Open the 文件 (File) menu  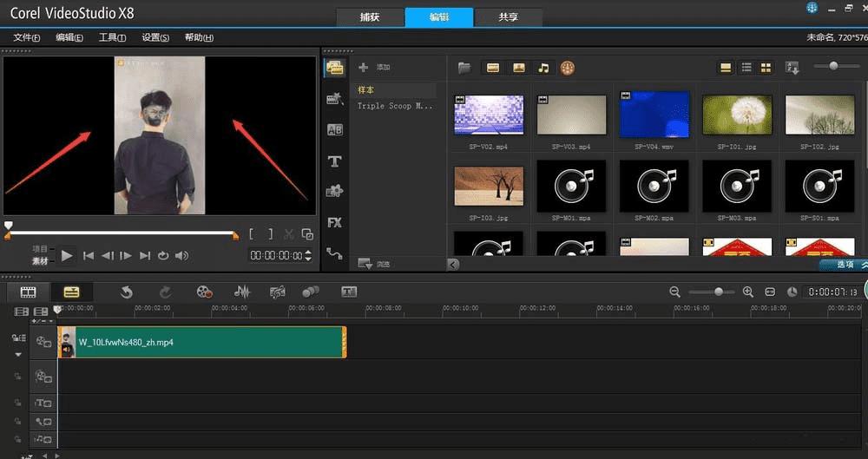point(27,37)
